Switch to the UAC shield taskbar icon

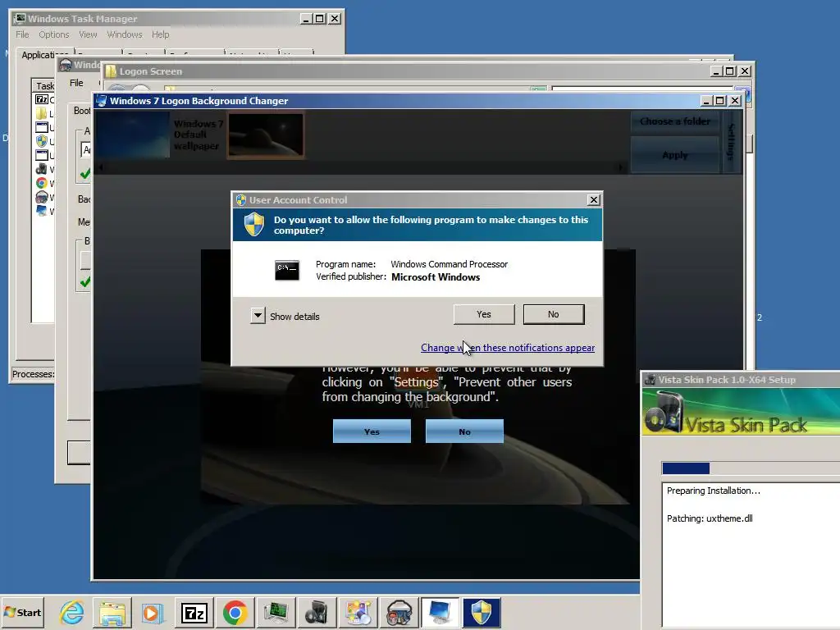[x=481, y=612]
